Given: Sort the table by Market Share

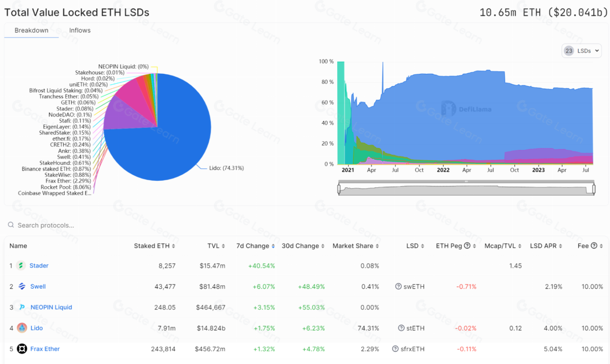Looking at the screenshot, I should pyautogui.click(x=355, y=246).
